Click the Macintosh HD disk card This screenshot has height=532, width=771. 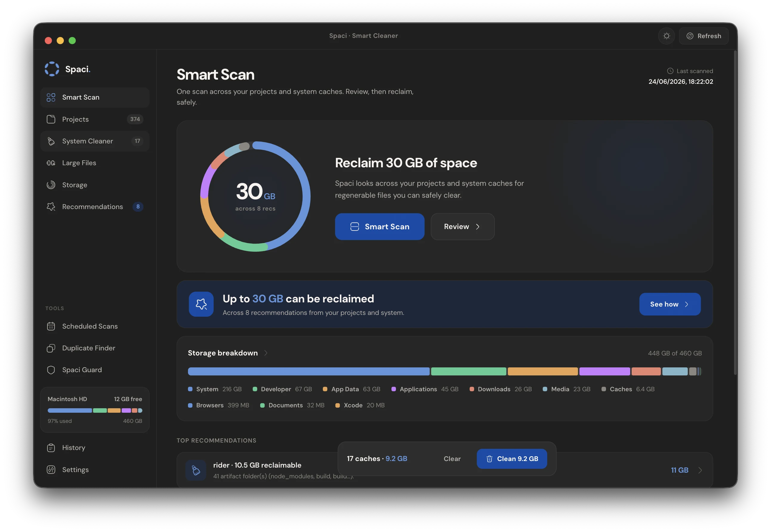pyautogui.click(x=95, y=410)
